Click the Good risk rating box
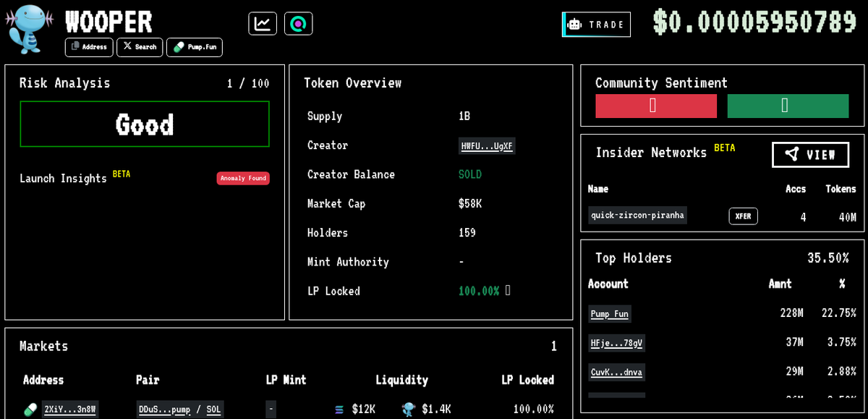 tap(145, 124)
